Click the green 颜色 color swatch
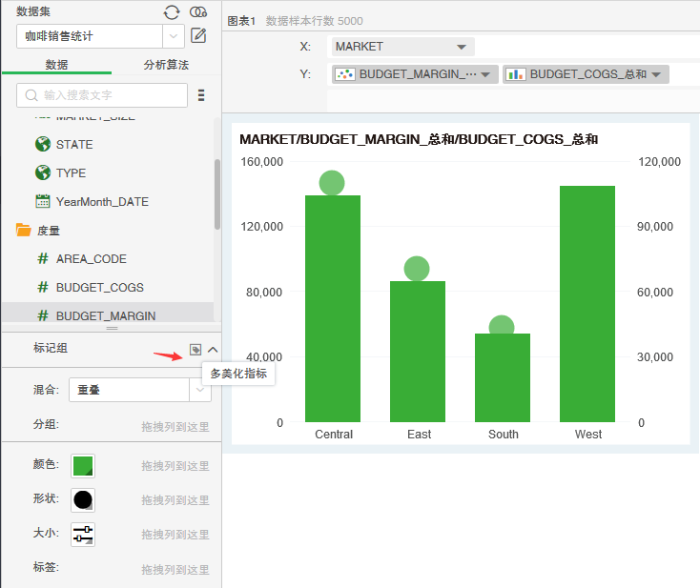700x588 pixels. 83,465
